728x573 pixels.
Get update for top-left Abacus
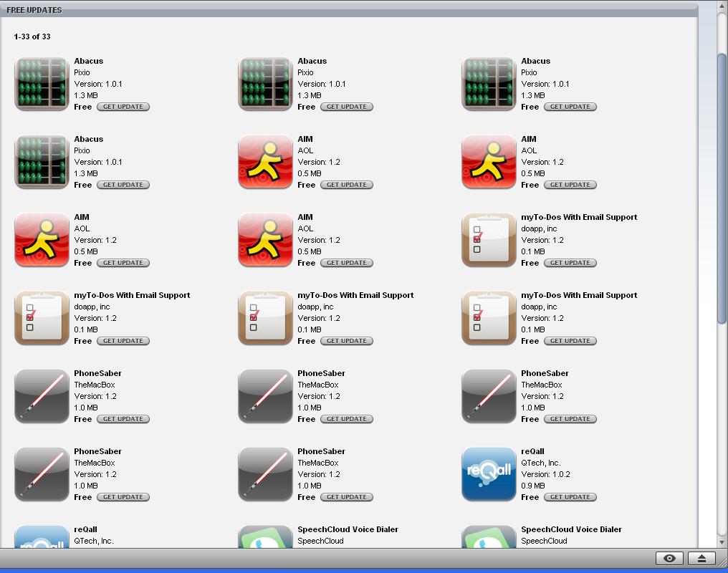coord(123,107)
